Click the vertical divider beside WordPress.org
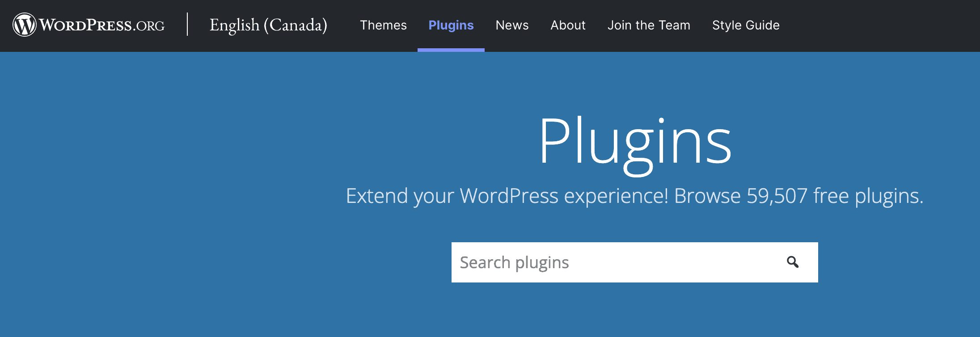Image resolution: width=980 pixels, height=337 pixels. click(187, 25)
